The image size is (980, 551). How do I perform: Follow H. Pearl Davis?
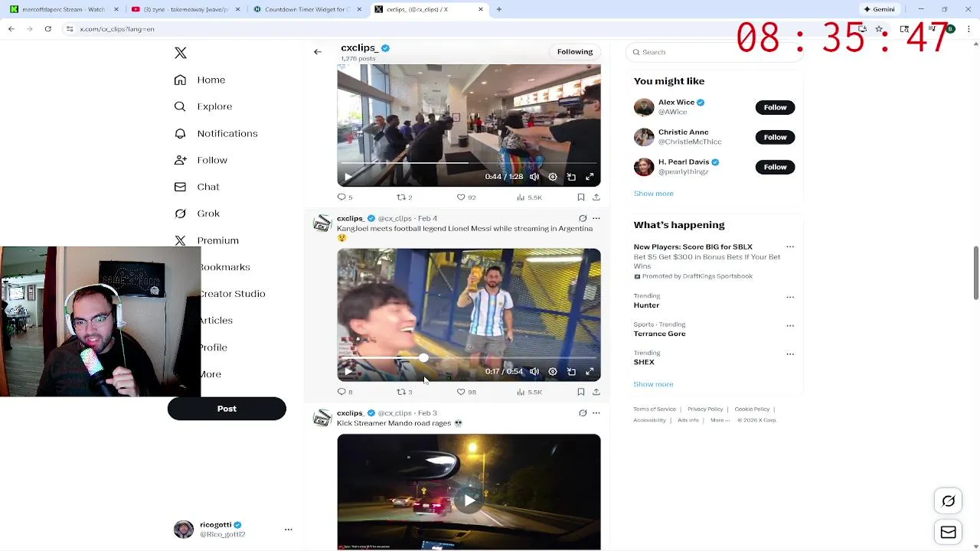[x=775, y=167]
